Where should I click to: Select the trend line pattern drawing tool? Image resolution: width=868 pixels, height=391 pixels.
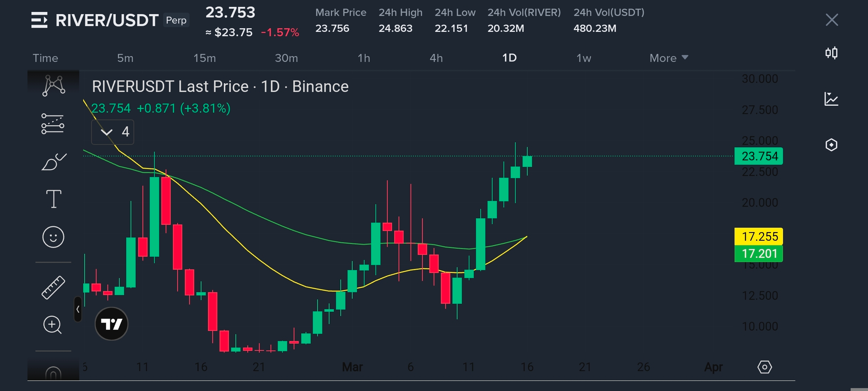[x=54, y=86]
